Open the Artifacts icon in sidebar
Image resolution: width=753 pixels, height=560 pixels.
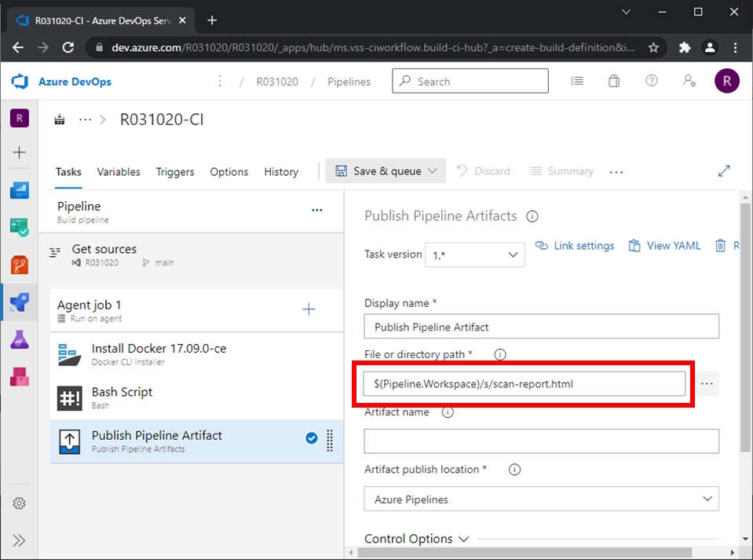tap(19, 377)
